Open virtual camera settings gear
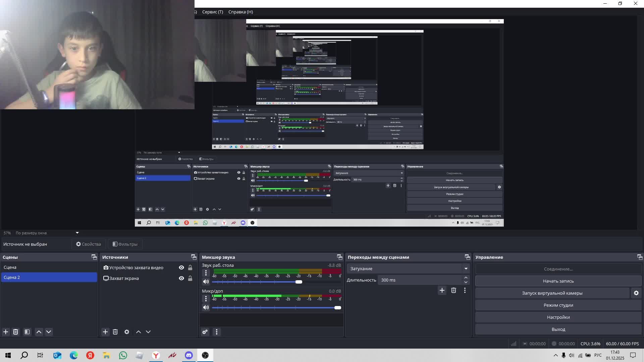Viewport: 644px width, 362px height. [636, 293]
